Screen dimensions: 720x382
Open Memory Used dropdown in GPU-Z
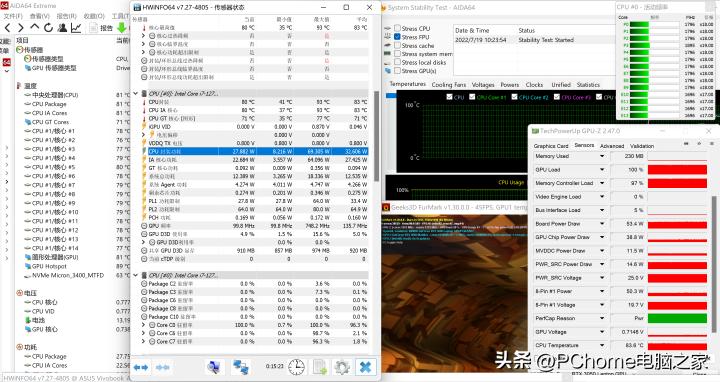(x=602, y=156)
